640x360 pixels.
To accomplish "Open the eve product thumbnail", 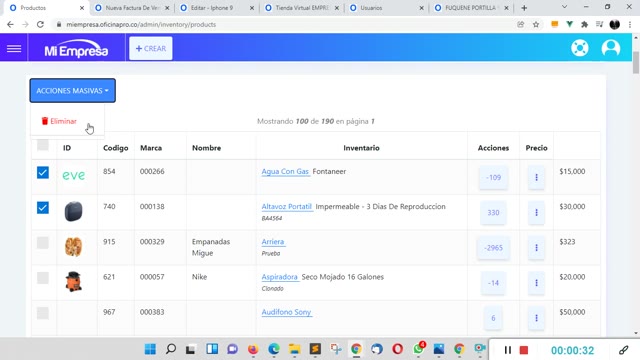I will [x=73, y=176].
